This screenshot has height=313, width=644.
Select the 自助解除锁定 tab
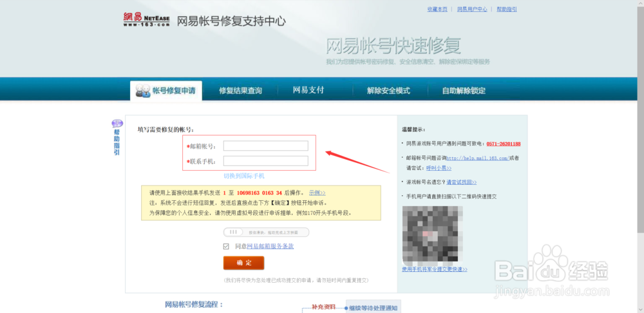pos(464,91)
